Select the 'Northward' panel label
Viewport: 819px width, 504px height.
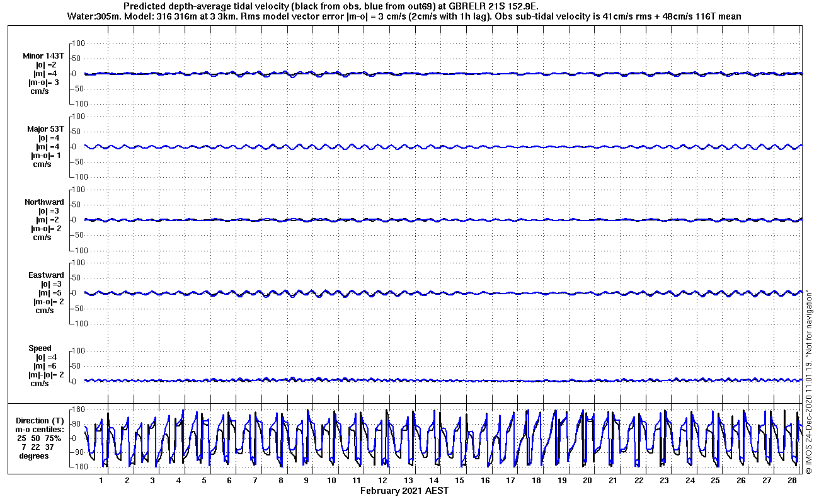44,202
